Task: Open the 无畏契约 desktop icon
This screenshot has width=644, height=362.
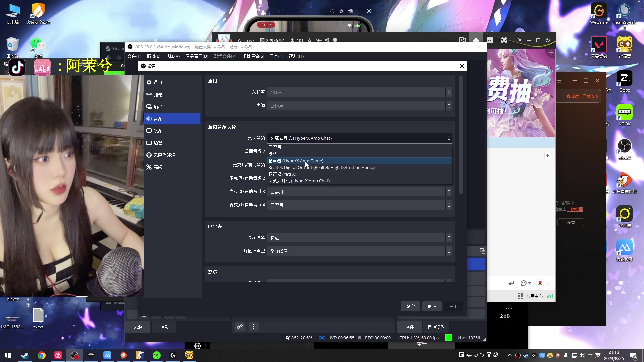Action: point(599,47)
